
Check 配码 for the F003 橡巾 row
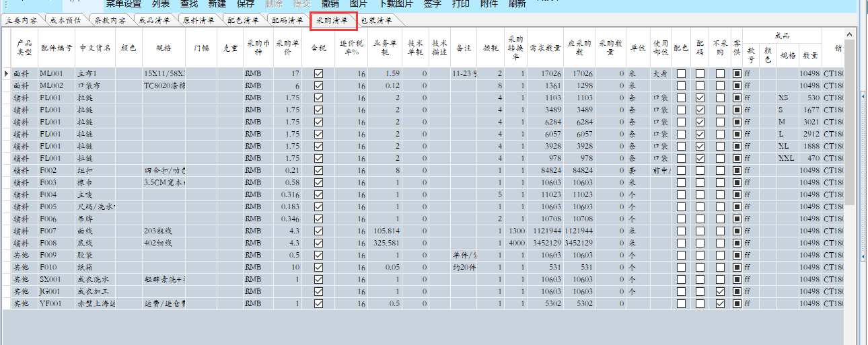[x=700, y=182]
